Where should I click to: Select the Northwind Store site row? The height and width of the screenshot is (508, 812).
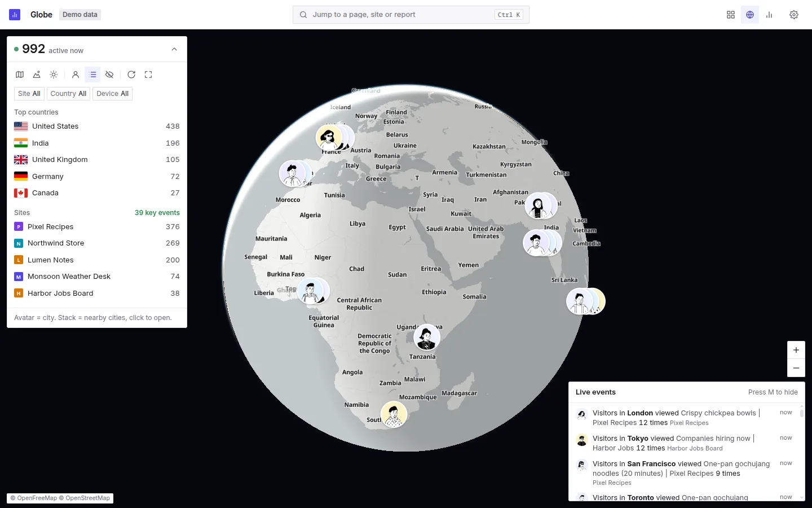tap(97, 243)
